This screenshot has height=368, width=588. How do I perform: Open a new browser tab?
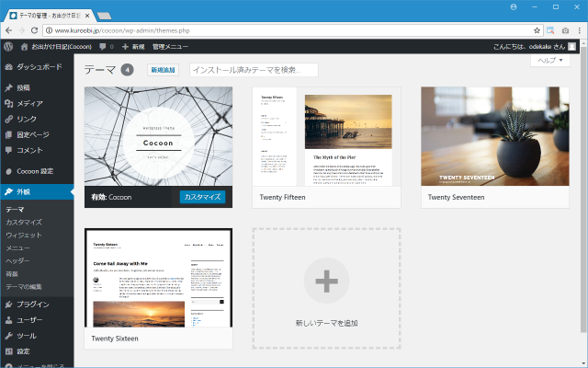104,16
